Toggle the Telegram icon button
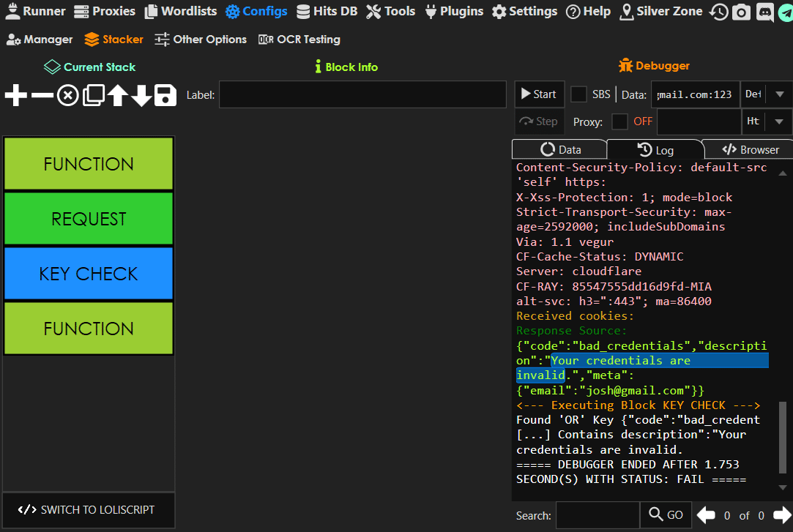The height and width of the screenshot is (532, 793). pos(785,12)
